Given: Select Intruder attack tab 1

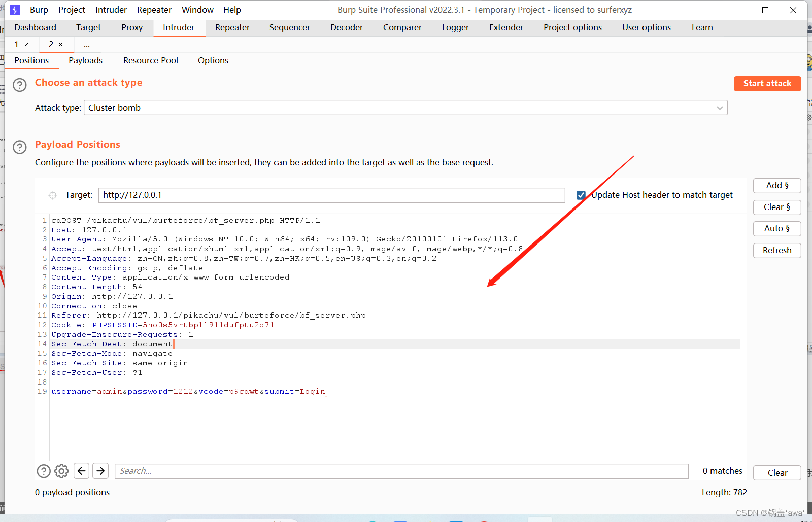Looking at the screenshot, I should tap(17, 45).
